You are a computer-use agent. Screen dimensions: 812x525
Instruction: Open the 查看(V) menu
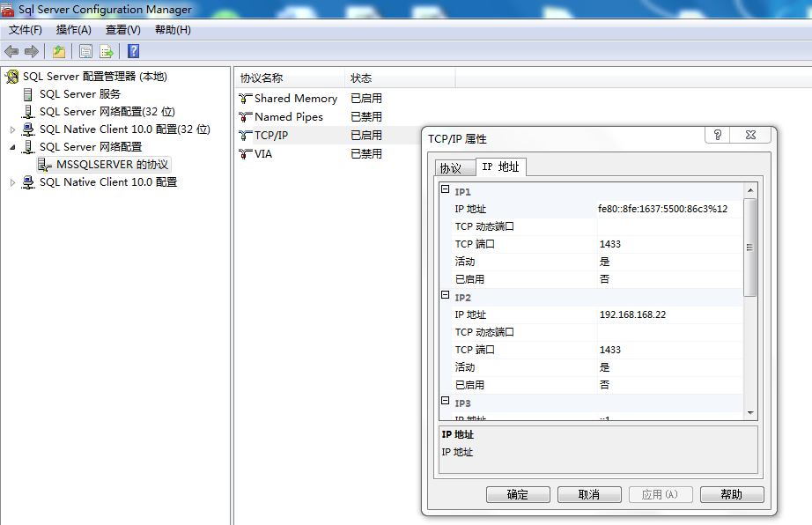coord(122,30)
